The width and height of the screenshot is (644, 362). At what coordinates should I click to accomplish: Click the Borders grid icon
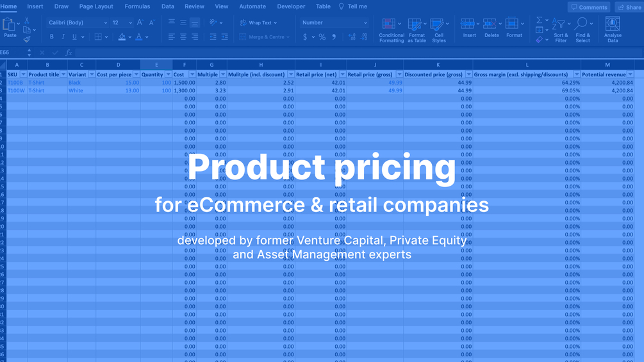click(x=98, y=37)
